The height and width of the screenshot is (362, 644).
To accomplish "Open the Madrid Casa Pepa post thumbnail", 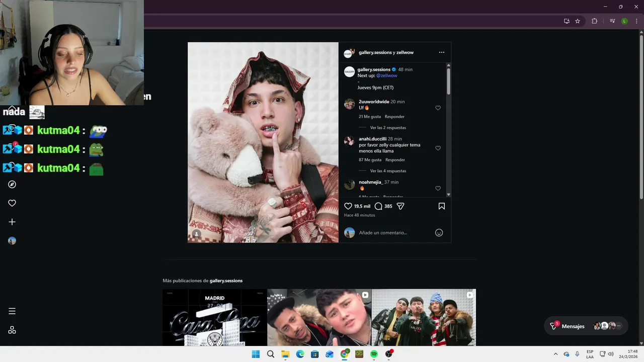I will click(215, 317).
